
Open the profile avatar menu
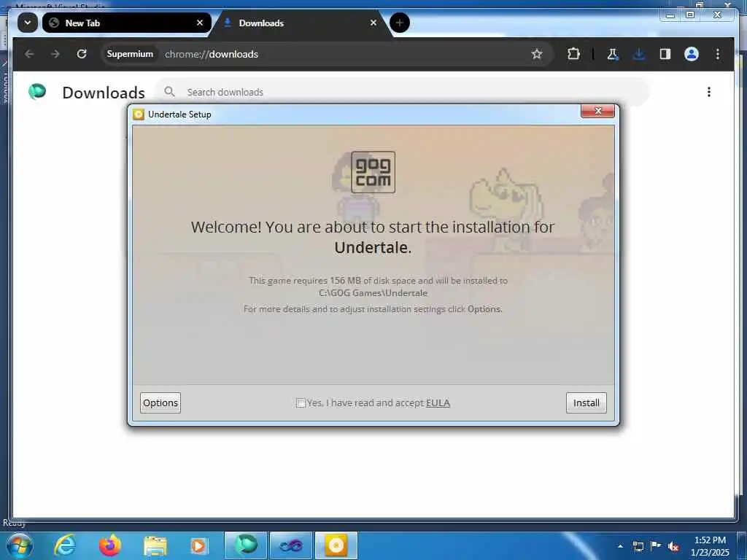[692, 54]
